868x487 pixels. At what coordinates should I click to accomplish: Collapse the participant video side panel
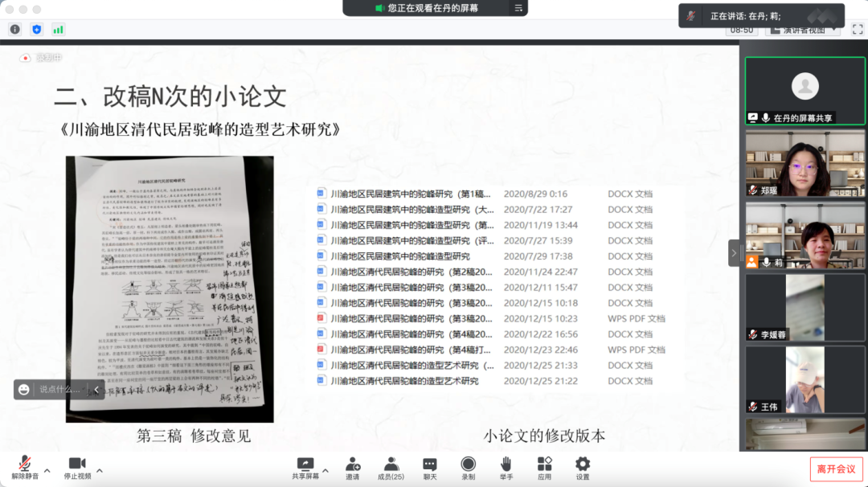pos(734,252)
